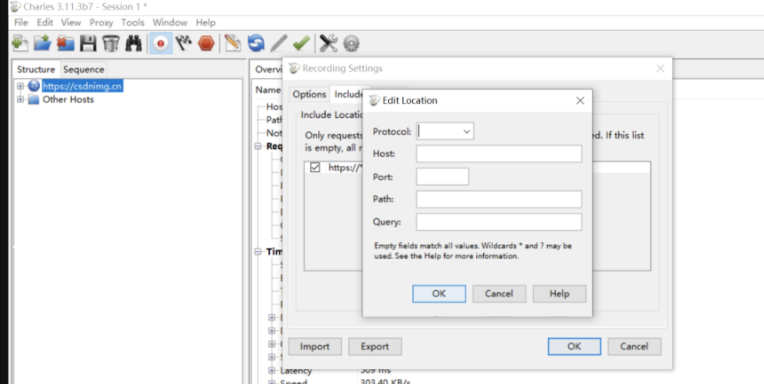
Task: Validate with the green checkmark icon
Action: tap(302, 43)
